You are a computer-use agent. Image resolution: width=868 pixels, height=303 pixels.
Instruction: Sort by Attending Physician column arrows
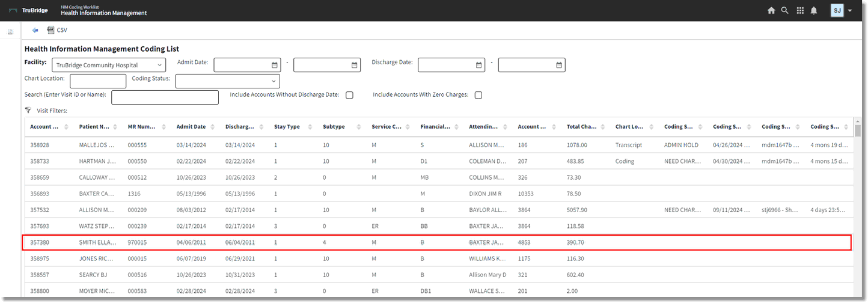tap(504, 127)
